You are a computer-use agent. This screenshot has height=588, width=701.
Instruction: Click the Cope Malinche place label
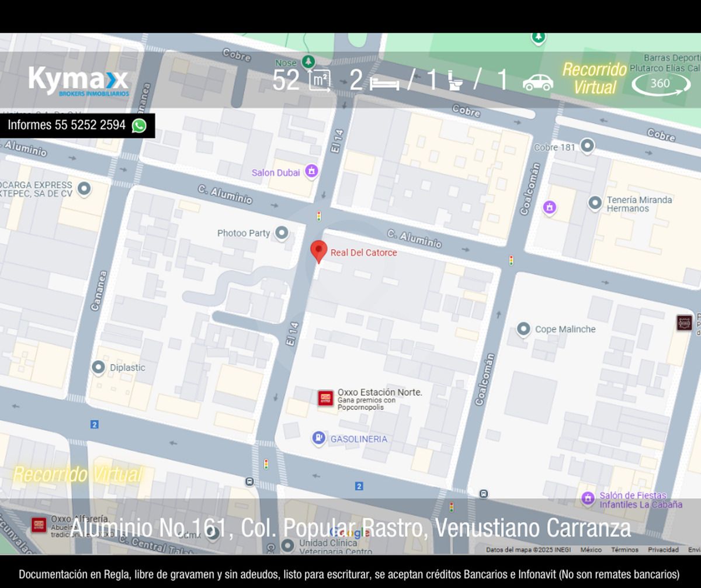[x=565, y=329]
